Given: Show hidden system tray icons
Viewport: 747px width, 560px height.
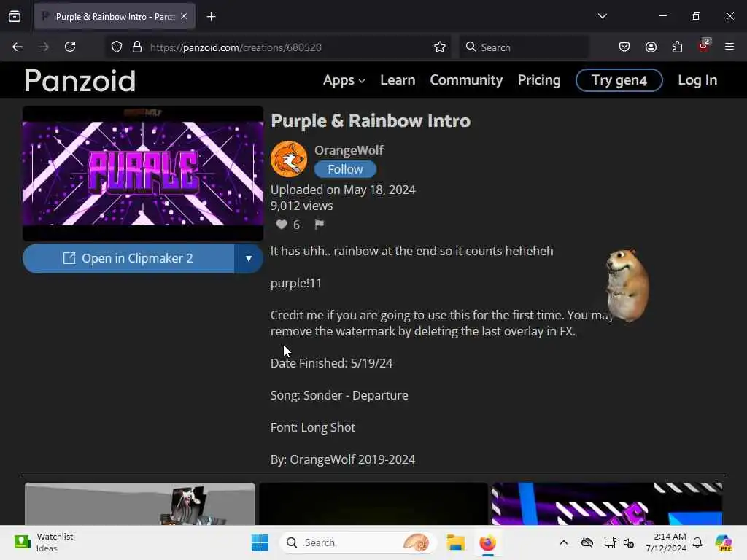Looking at the screenshot, I should [564, 542].
